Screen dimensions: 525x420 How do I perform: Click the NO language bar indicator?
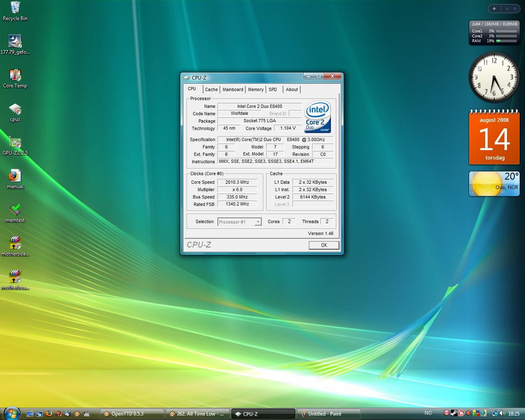click(428, 413)
